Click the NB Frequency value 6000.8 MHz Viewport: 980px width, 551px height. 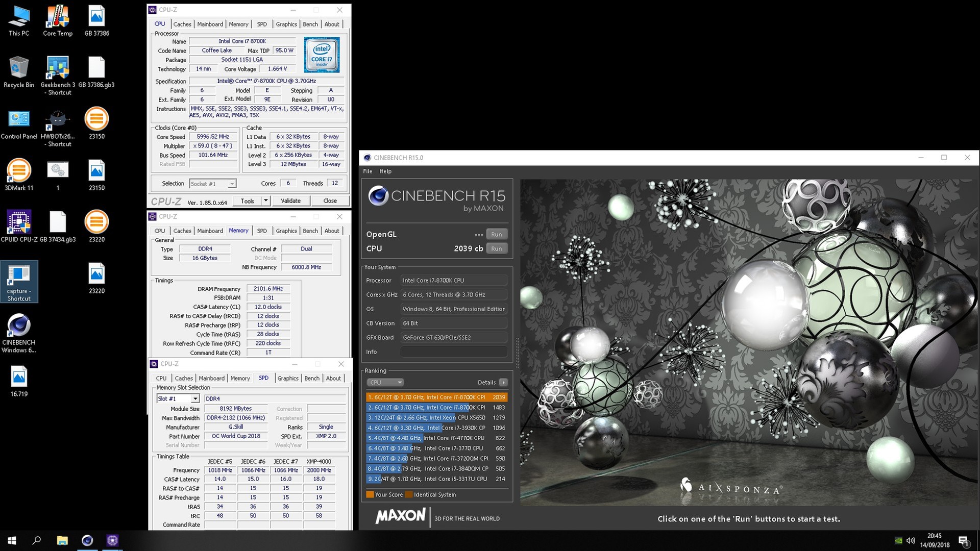tap(306, 267)
